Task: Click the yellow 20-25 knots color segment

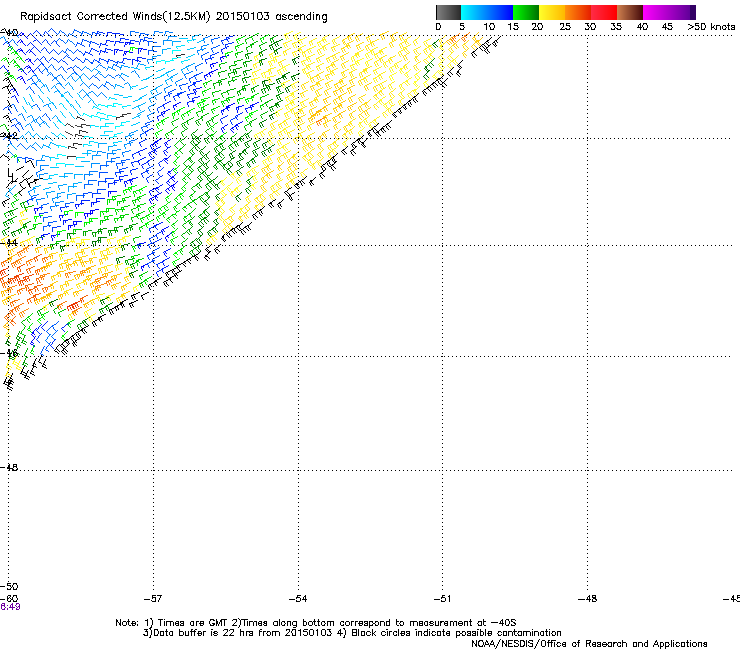Action: (x=552, y=12)
